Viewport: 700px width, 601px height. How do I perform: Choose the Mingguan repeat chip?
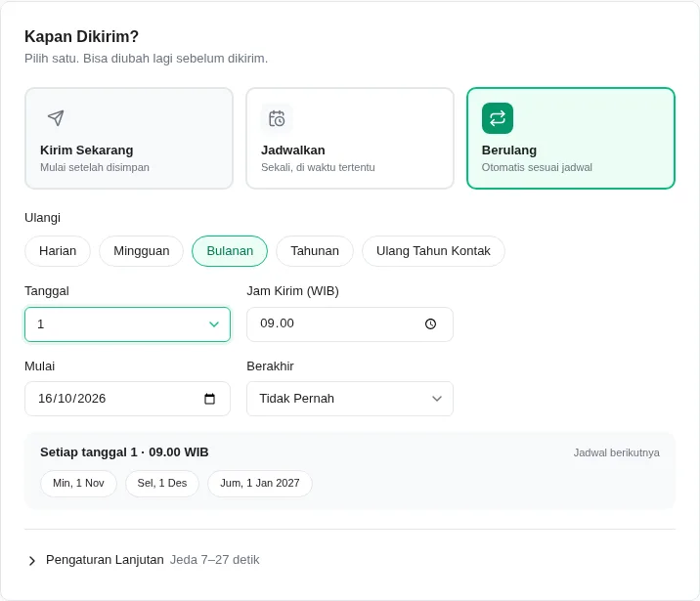(x=142, y=251)
